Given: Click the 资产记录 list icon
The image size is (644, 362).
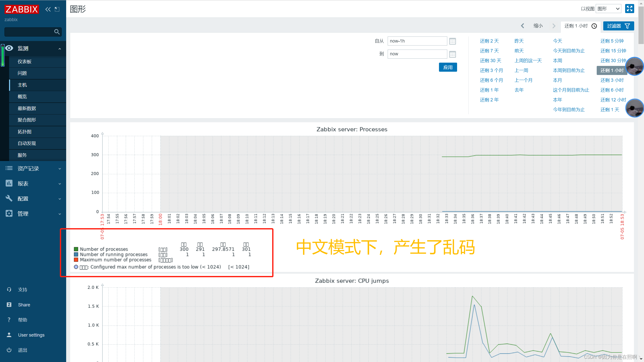Looking at the screenshot, I should coord(9,168).
